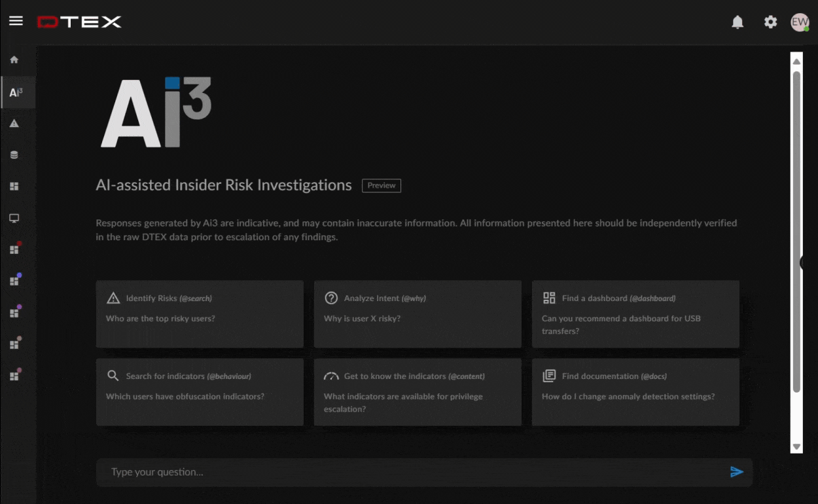Screen dimensions: 818x504
Task: Choose the Search for indicators card
Action: (x=200, y=391)
